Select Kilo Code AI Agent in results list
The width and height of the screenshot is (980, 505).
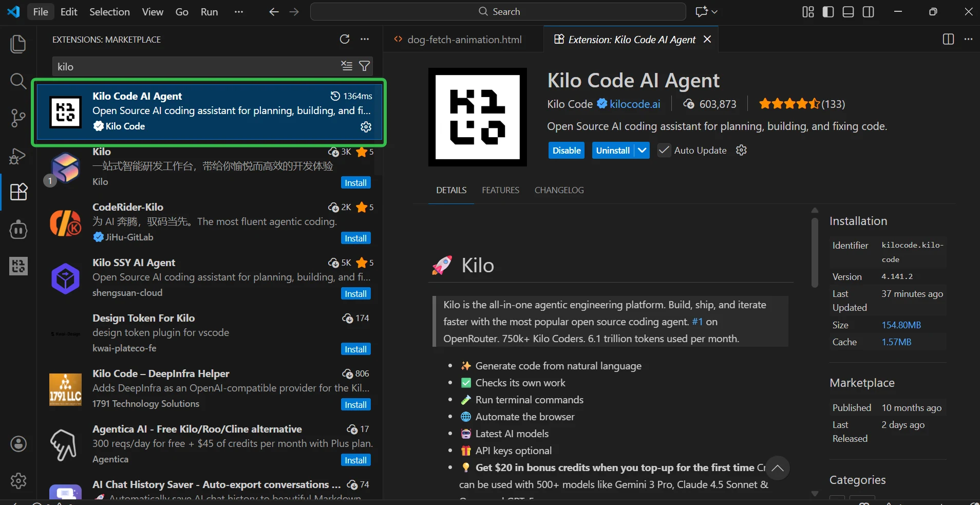coord(209,112)
